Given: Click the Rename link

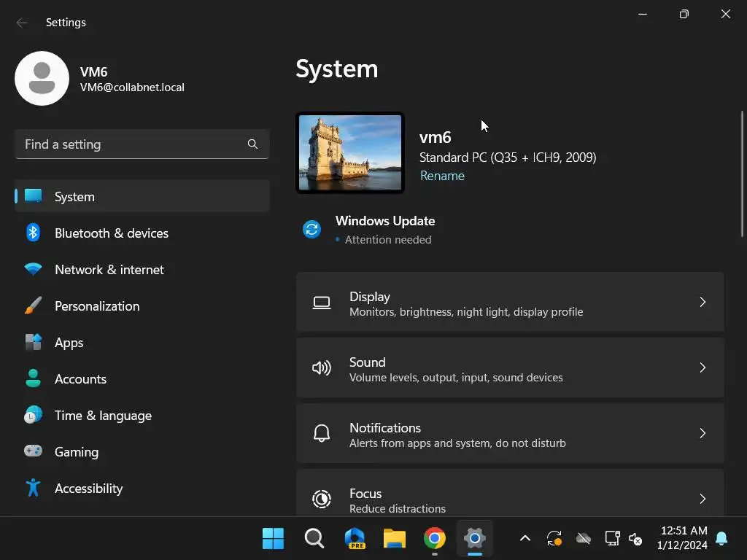Looking at the screenshot, I should pyautogui.click(x=442, y=176).
